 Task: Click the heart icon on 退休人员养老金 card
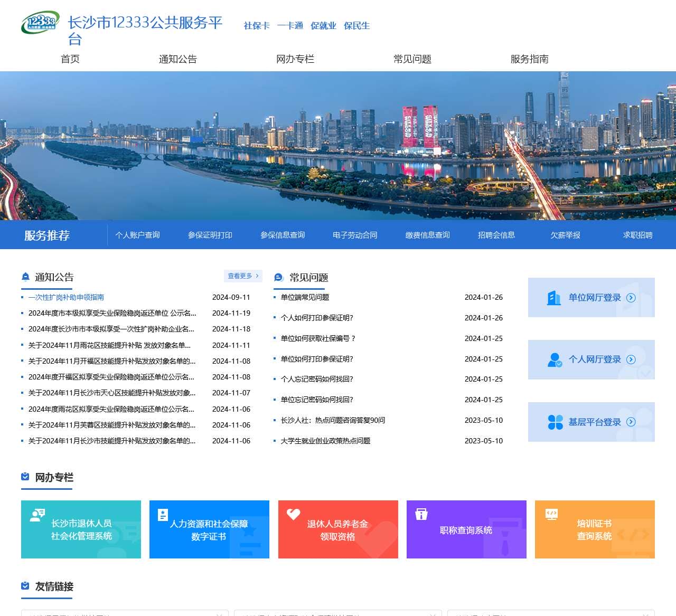tap(293, 514)
